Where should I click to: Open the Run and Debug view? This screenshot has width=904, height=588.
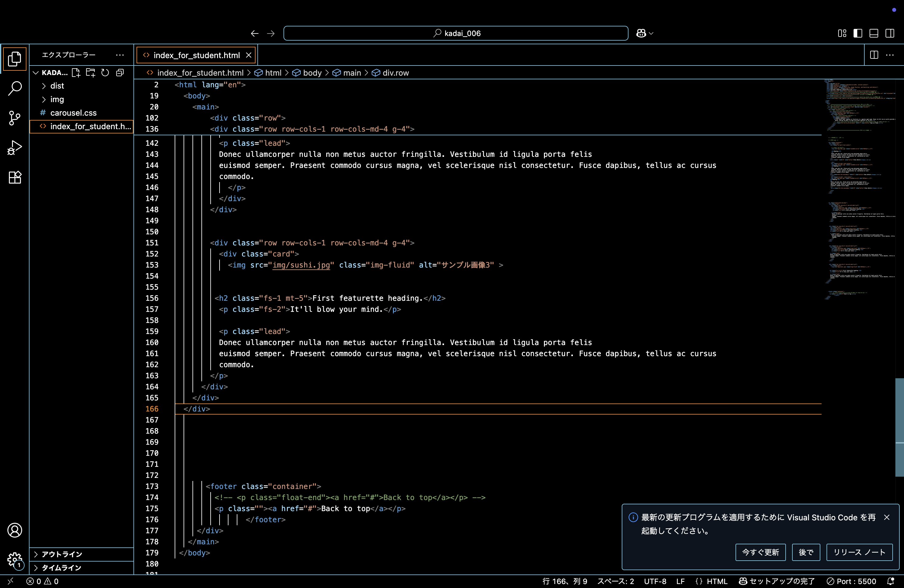(14, 147)
